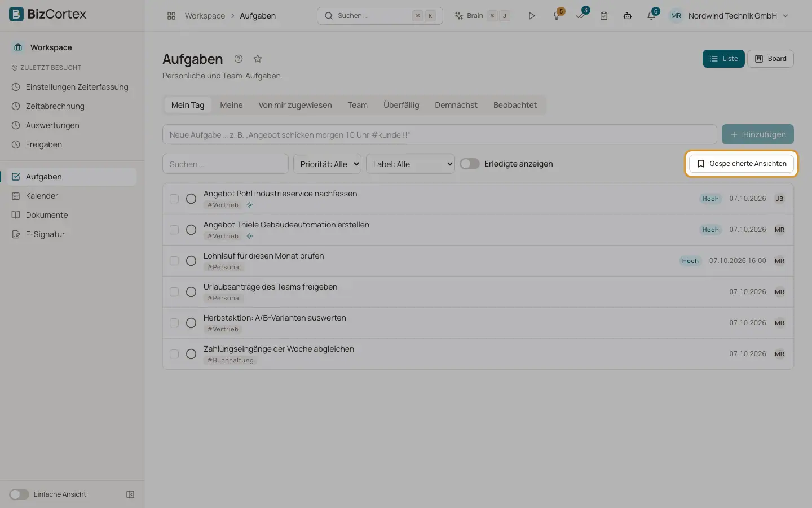Switch to the Meine tab
This screenshot has height=508, width=812.
[231, 105]
